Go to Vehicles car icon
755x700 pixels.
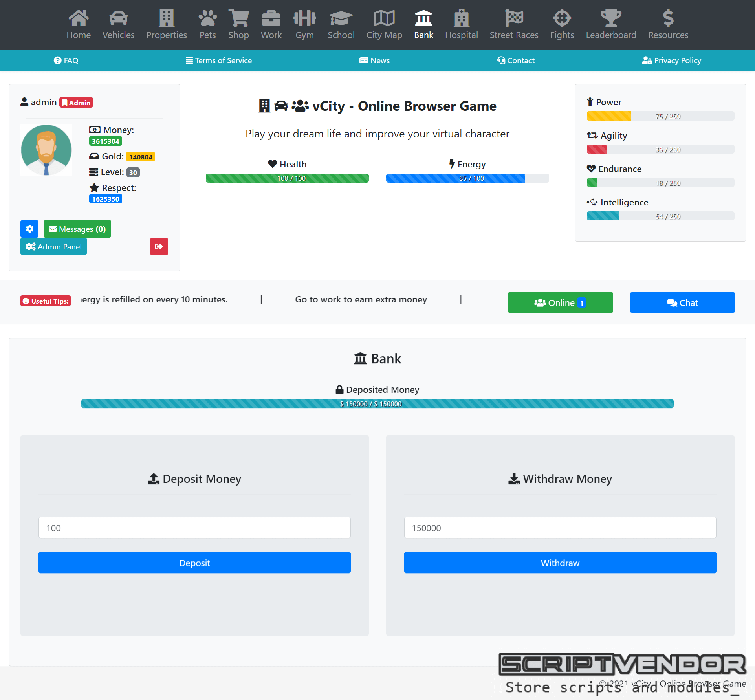[x=118, y=18]
